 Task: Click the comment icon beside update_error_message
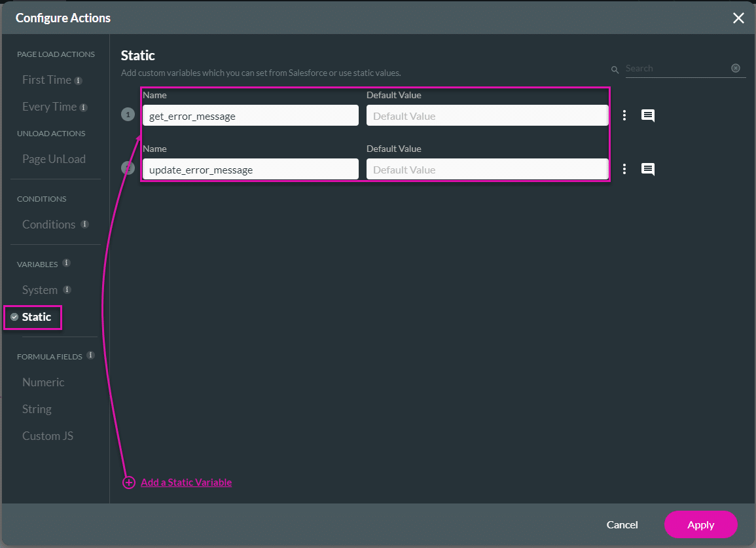pyautogui.click(x=648, y=168)
